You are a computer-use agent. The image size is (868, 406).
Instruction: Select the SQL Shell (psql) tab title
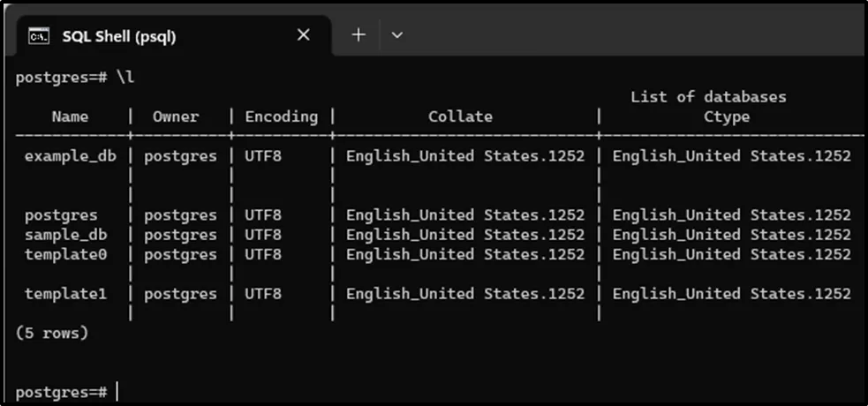point(119,36)
